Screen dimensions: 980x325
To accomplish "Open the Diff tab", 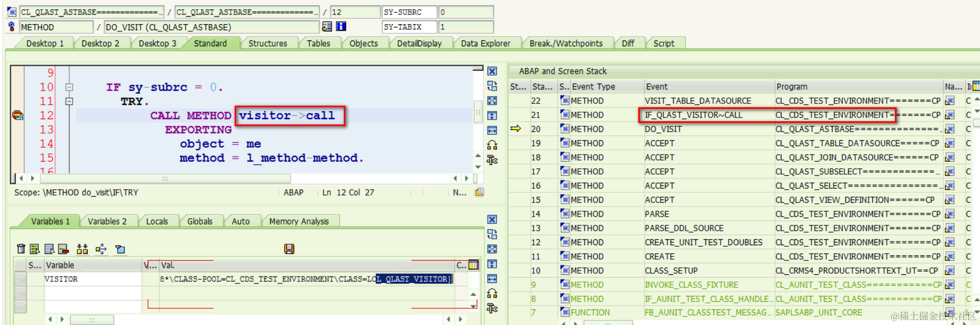I will click(628, 43).
